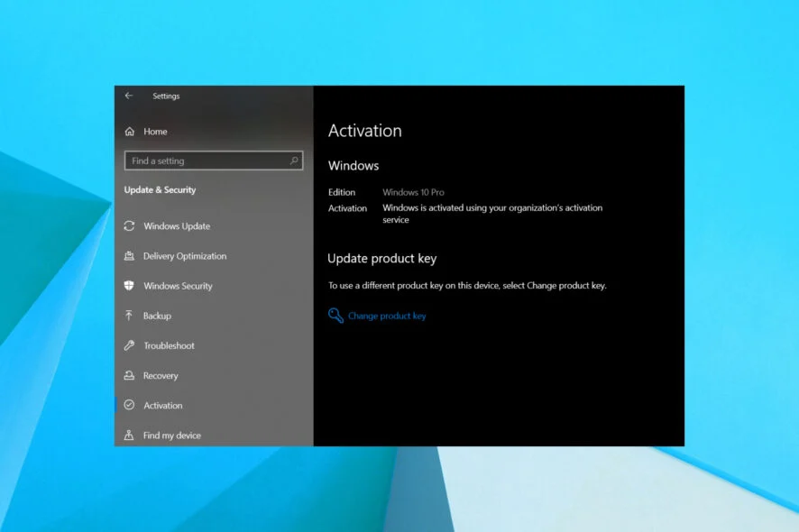The height and width of the screenshot is (532, 799).
Task: Click the Edition label
Action: click(x=342, y=192)
